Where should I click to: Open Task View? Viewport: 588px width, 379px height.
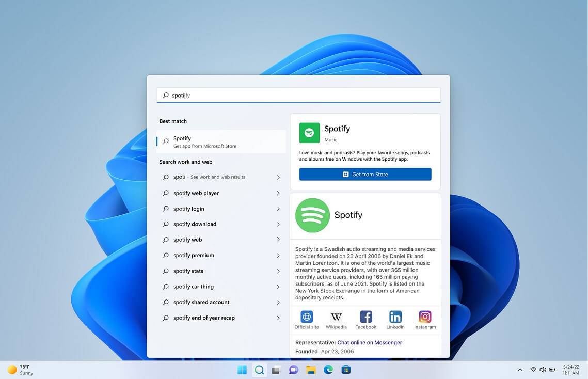tap(276, 370)
